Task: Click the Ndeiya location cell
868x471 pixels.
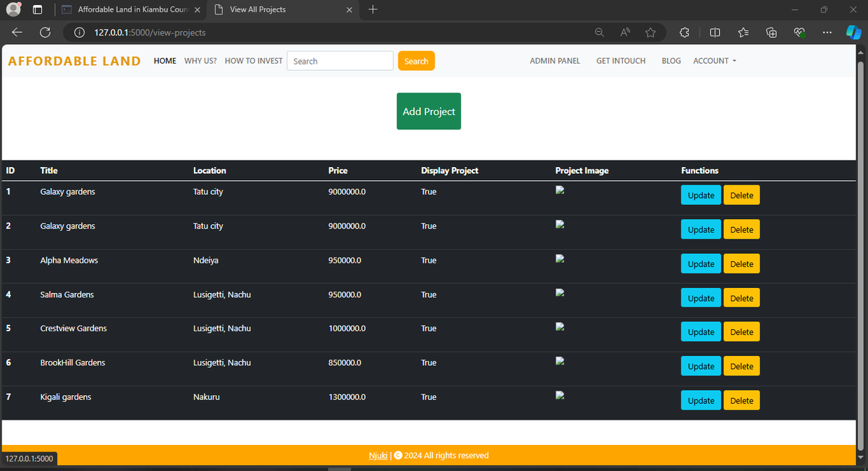Action: pyautogui.click(x=206, y=260)
